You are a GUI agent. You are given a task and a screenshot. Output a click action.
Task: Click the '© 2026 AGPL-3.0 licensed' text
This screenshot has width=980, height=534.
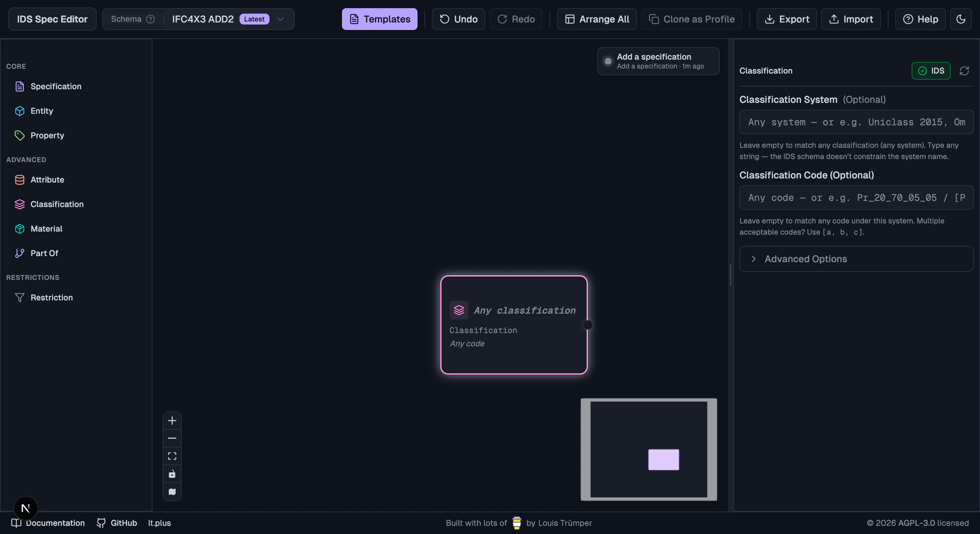918,523
